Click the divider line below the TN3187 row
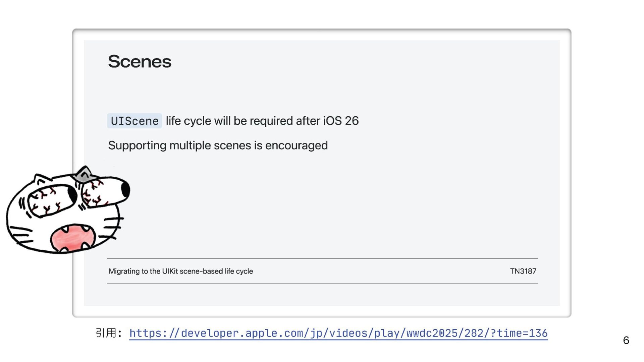This screenshot has width=644, height=362. pos(322,284)
